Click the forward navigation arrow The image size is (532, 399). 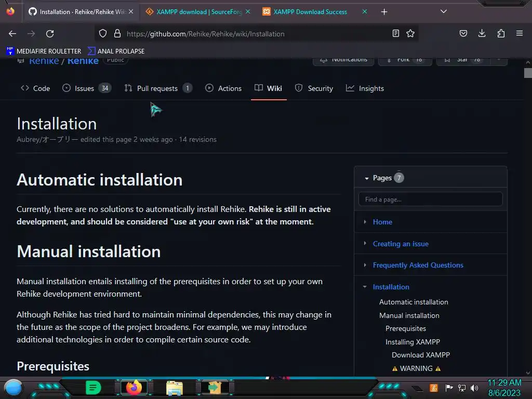[31, 34]
